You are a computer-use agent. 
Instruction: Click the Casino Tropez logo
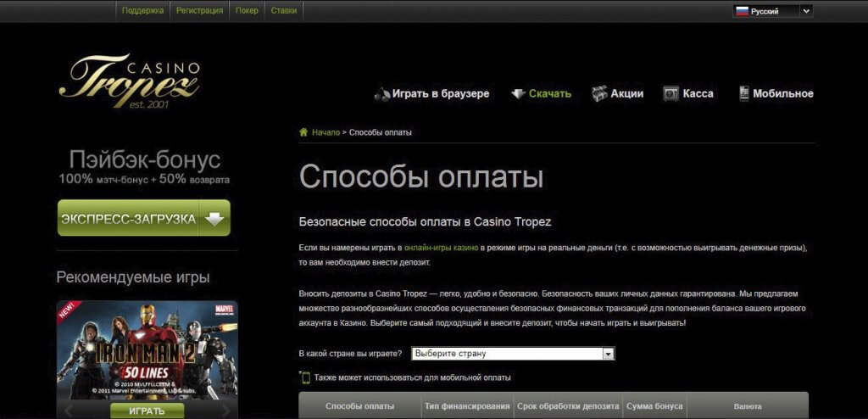pos(130,81)
